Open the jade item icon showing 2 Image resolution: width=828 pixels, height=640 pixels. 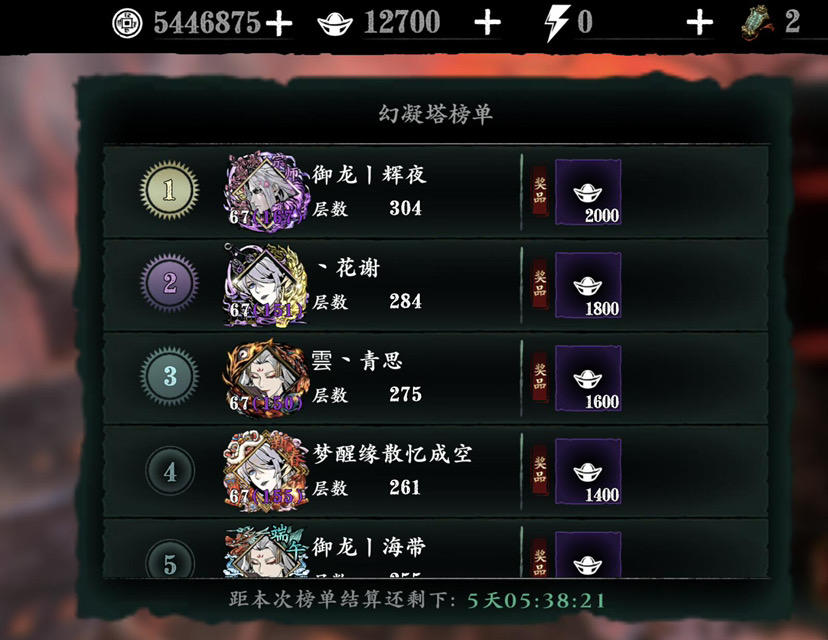(x=758, y=23)
